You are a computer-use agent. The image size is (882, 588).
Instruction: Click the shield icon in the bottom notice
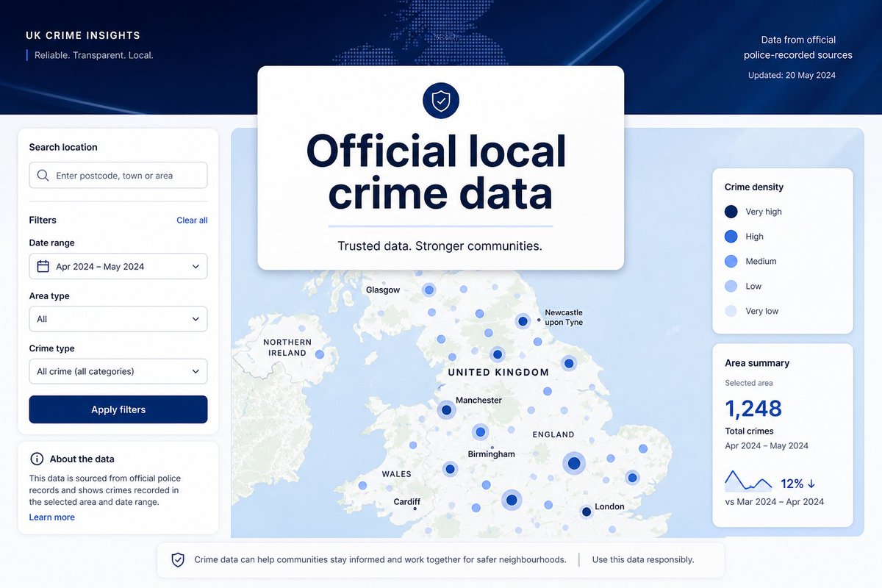[178, 559]
